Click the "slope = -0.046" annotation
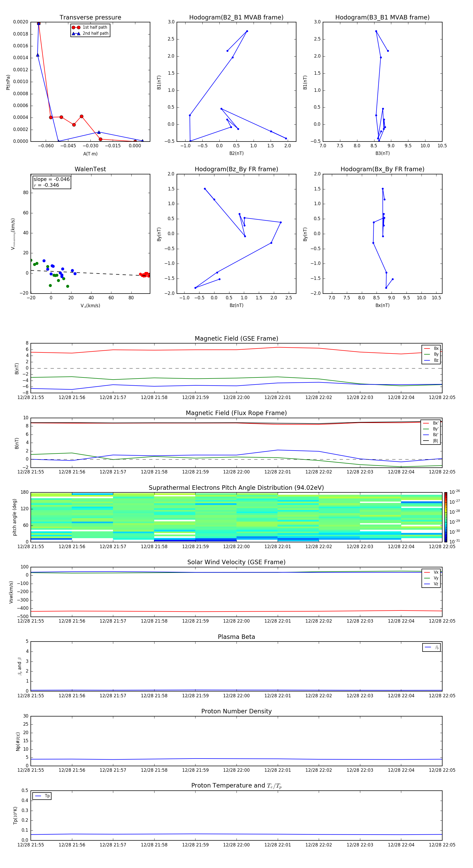 pos(52,179)
